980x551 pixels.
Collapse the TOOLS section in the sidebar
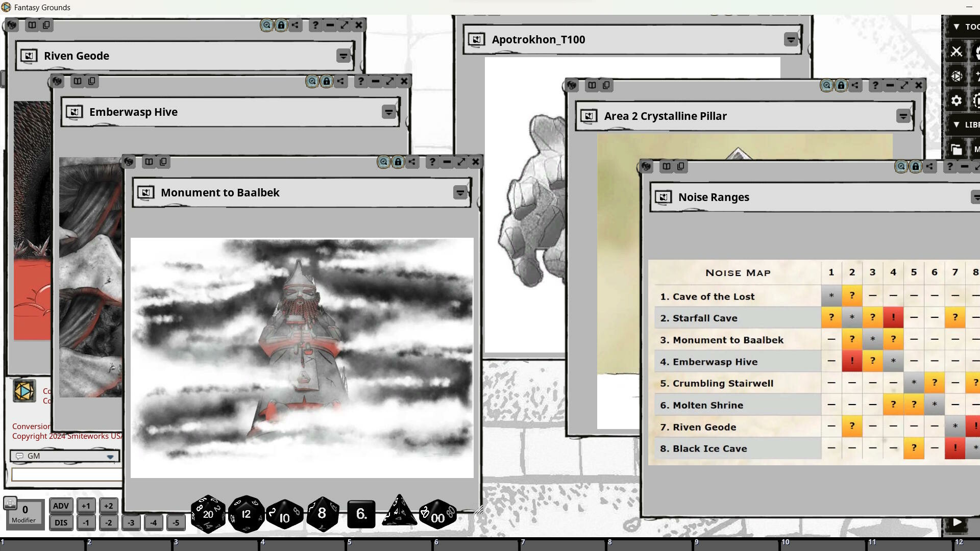point(957,27)
